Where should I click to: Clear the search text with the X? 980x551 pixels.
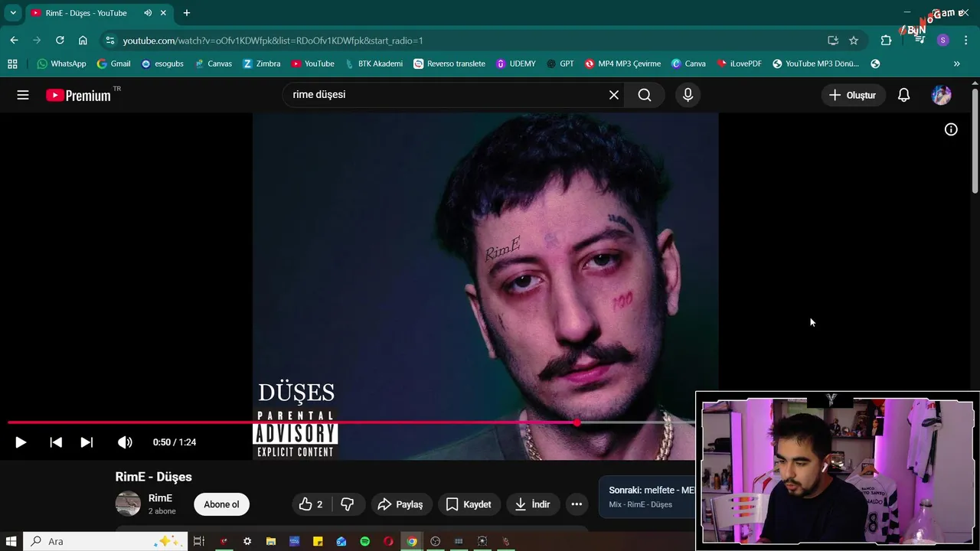(614, 95)
